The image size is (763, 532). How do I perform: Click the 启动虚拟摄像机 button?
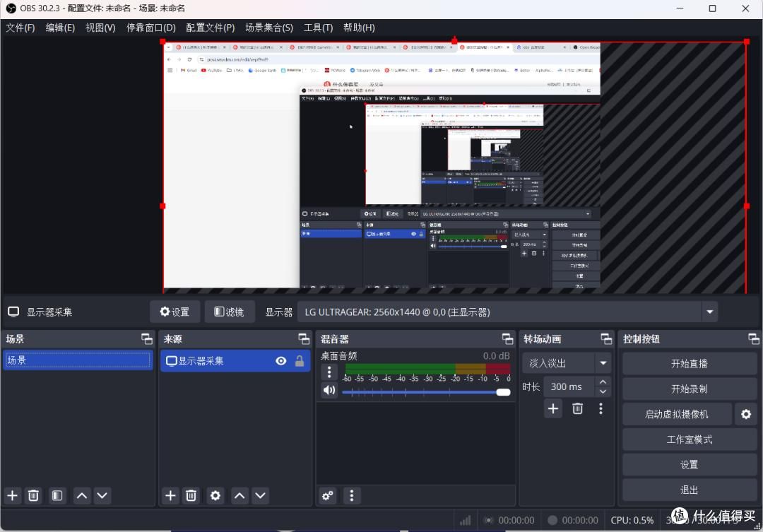click(677, 414)
